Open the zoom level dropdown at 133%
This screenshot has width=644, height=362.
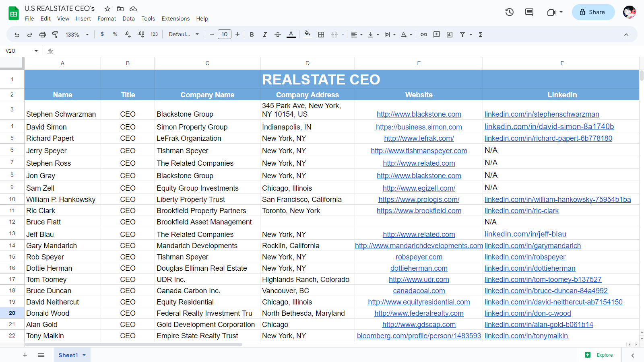pos(77,35)
